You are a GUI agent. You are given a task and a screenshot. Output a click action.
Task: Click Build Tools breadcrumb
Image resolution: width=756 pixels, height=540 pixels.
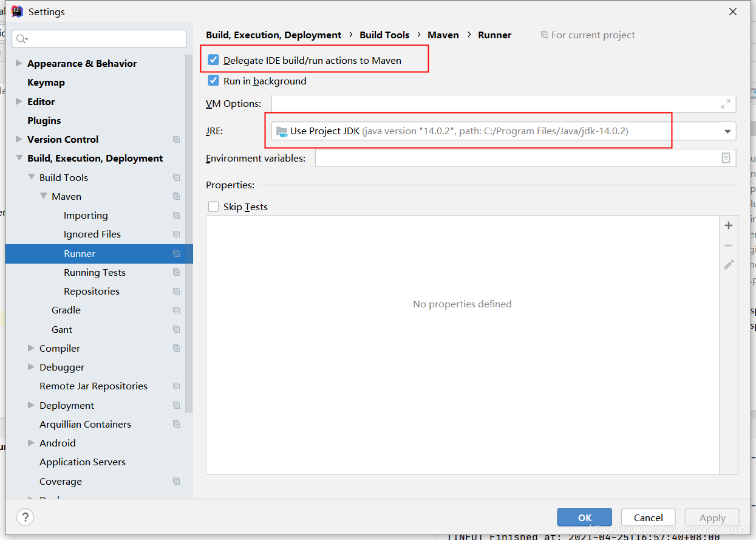point(384,35)
